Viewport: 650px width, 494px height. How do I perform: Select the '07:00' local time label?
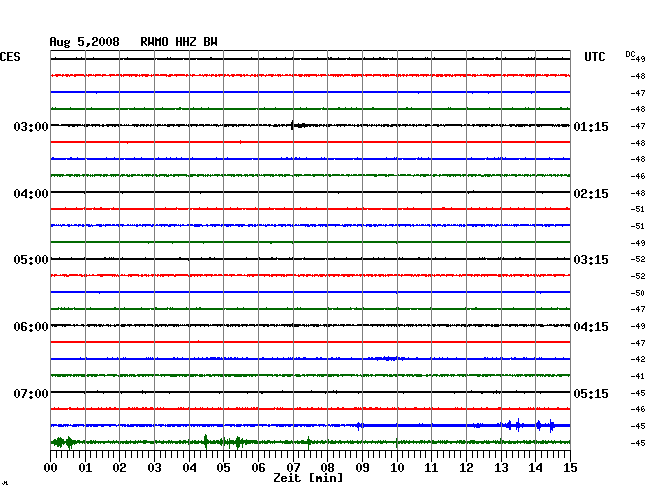[x=31, y=393]
